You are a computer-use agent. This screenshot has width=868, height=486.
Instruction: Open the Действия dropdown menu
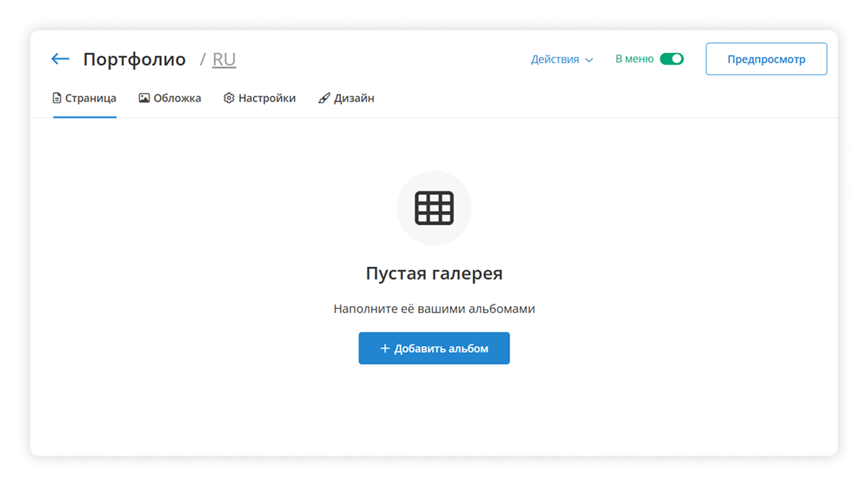point(562,59)
